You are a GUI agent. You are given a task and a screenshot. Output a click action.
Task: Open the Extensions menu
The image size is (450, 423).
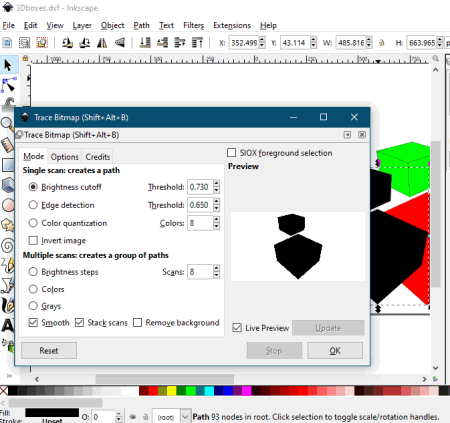point(232,25)
